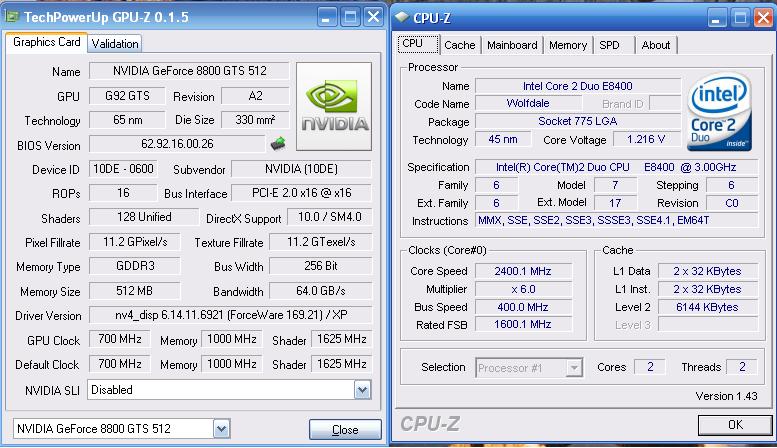Image resolution: width=777 pixels, height=448 pixels.
Task: Select the CPU tab in CPU-Z
Action: point(418,44)
